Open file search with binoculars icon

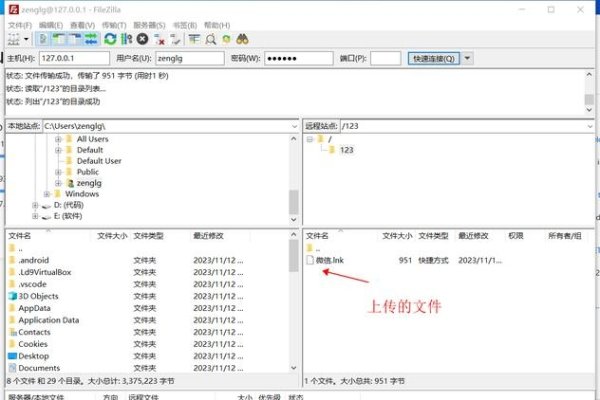[x=242, y=39]
